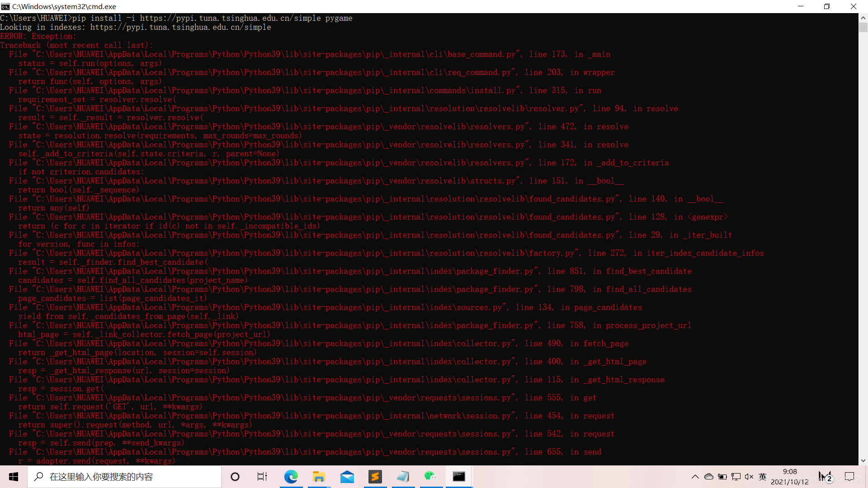
Task: Close the cmd.exe window
Action: [x=854, y=6]
